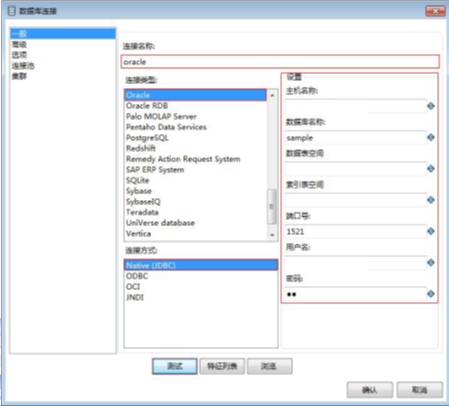Screen dimensions: 449x406
Task: Pick Teradata from the connection type list
Action: (195, 212)
